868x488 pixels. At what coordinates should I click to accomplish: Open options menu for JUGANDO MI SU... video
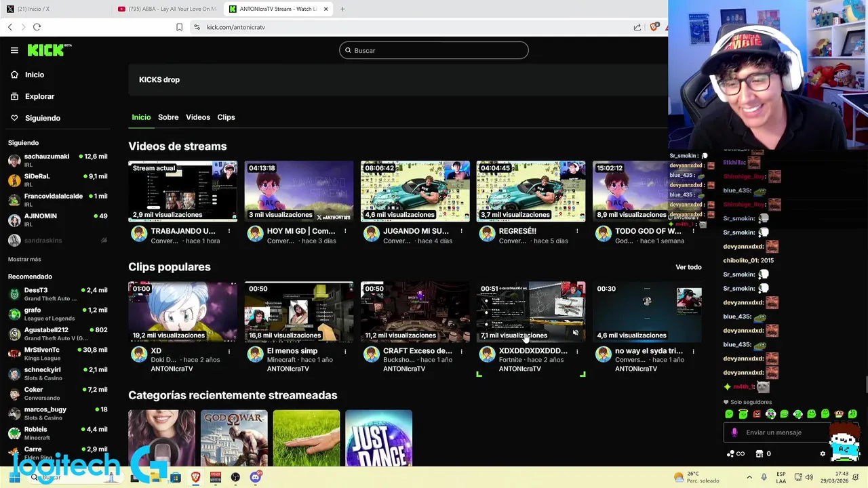461,231
